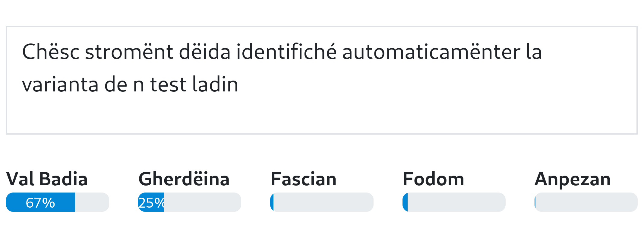The image size is (644, 239).
Task: Place cursor on the word "identifiché"
Action: click(286, 52)
